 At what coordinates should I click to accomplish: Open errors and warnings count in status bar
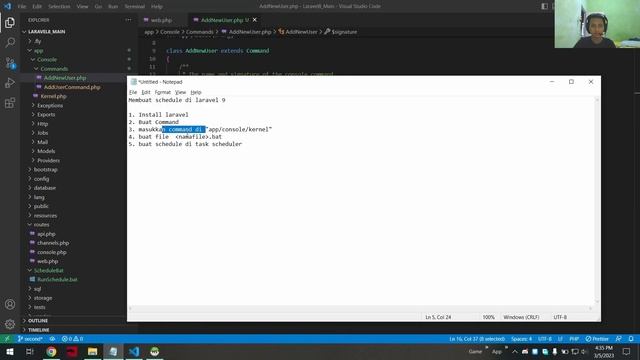tap(73, 339)
